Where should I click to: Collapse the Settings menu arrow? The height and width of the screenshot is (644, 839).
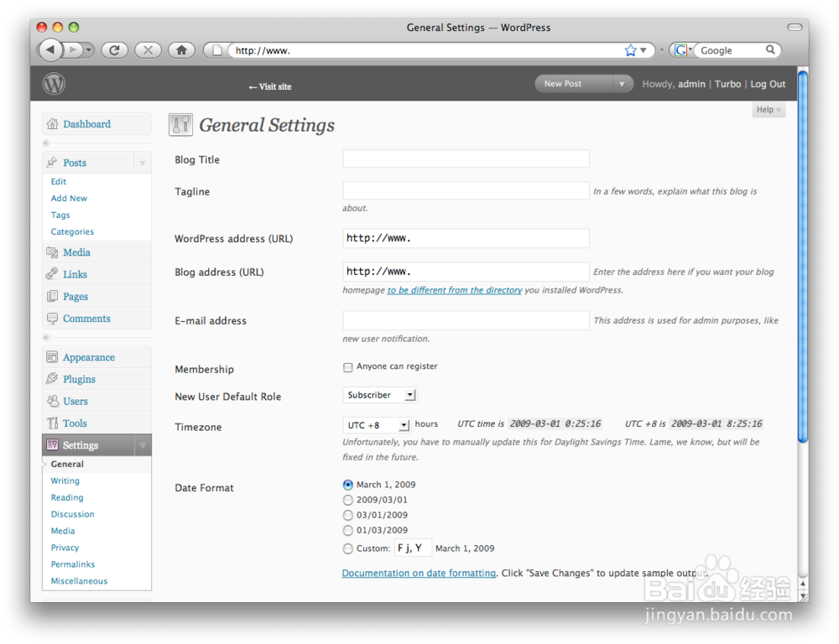point(143,445)
